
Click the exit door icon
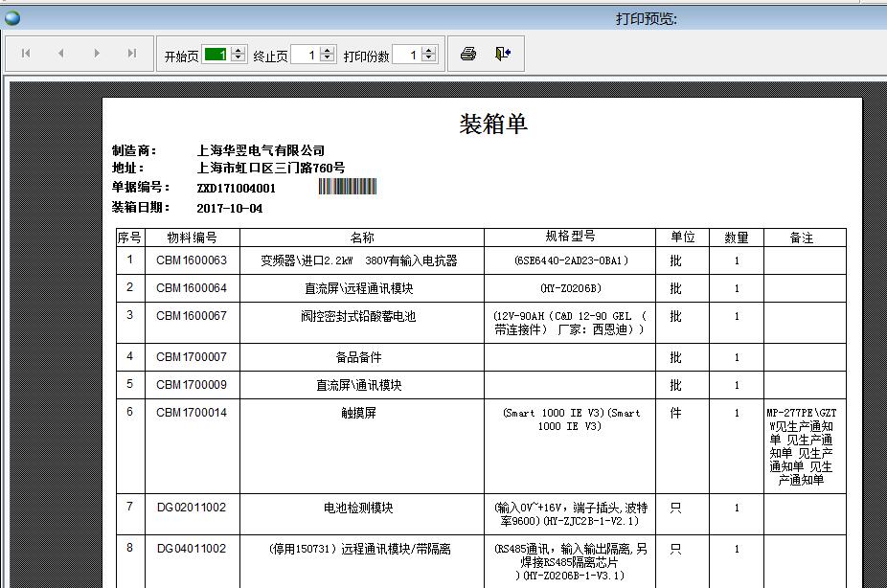[x=503, y=54]
